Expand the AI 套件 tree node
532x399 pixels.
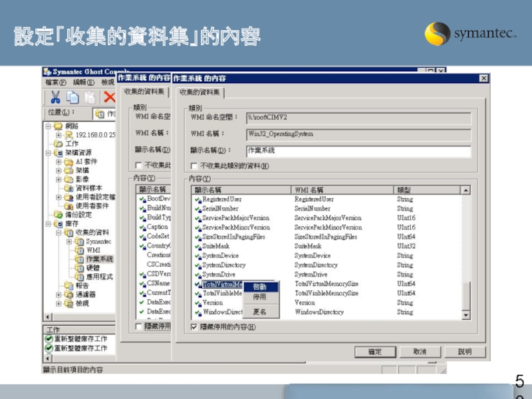(x=59, y=162)
